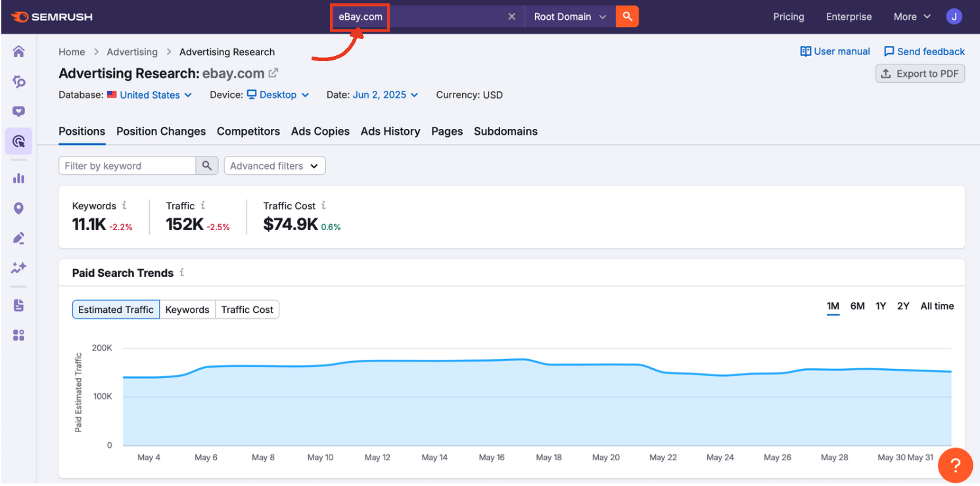Expand the Advanced filters dropdown
The height and width of the screenshot is (486, 980).
pos(274,165)
